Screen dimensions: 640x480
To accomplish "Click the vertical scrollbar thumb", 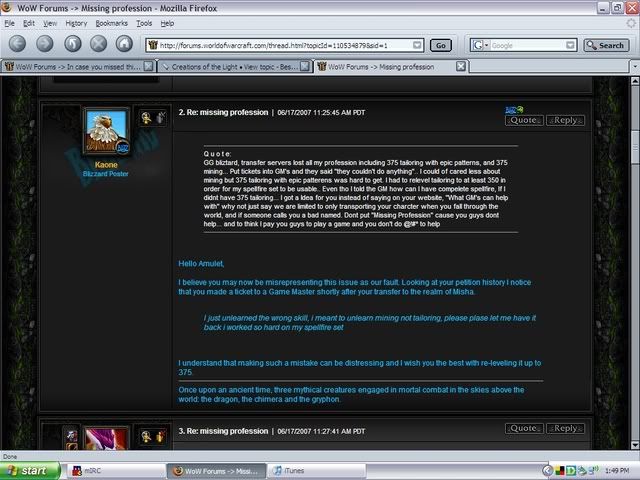I will (x=635, y=147).
